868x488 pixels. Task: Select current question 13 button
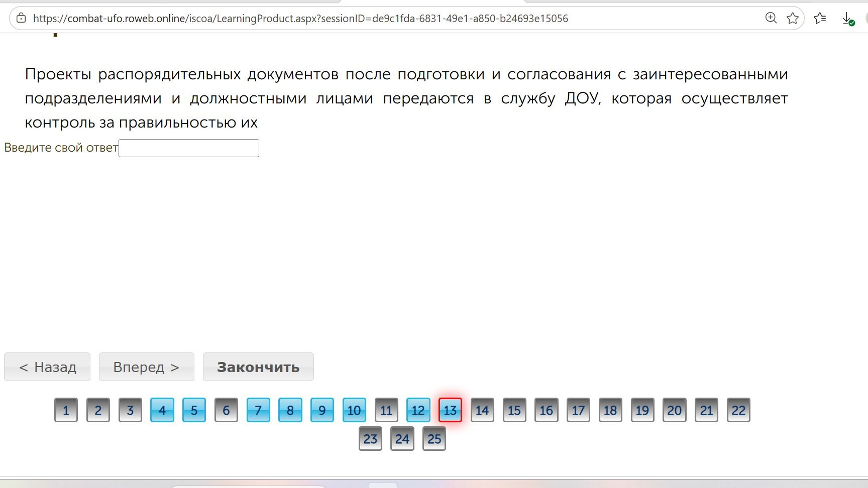(450, 410)
